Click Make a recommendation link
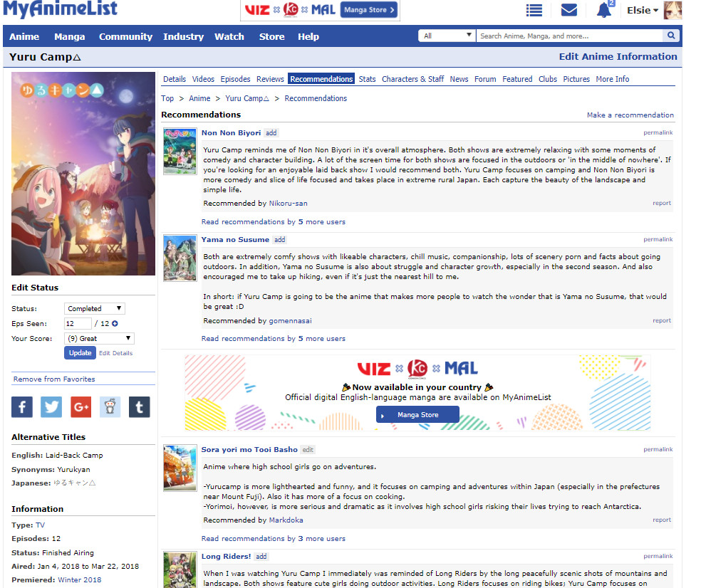This screenshot has width=701, height=588. 630,115
